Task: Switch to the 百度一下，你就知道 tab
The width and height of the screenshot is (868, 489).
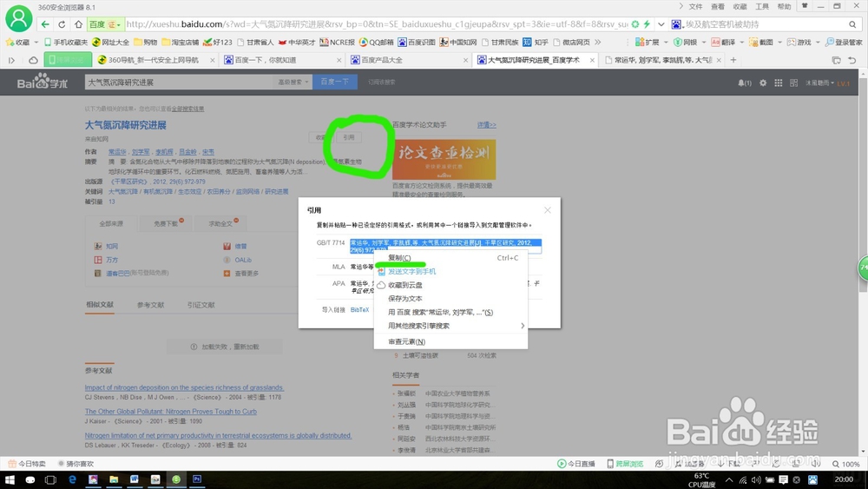Action: pyautogui.click(x=281, y=60)
